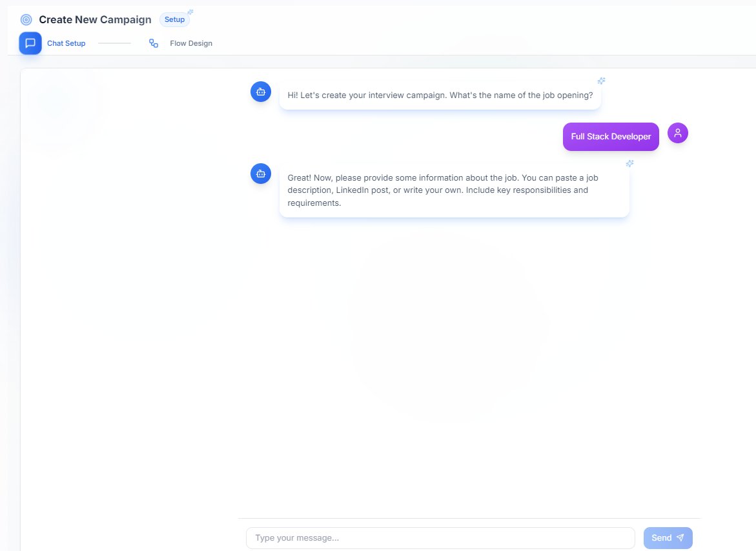756x551 pixels.
Task: Click sparkle icon on the first bot message
Action: (x=601, y=81)
